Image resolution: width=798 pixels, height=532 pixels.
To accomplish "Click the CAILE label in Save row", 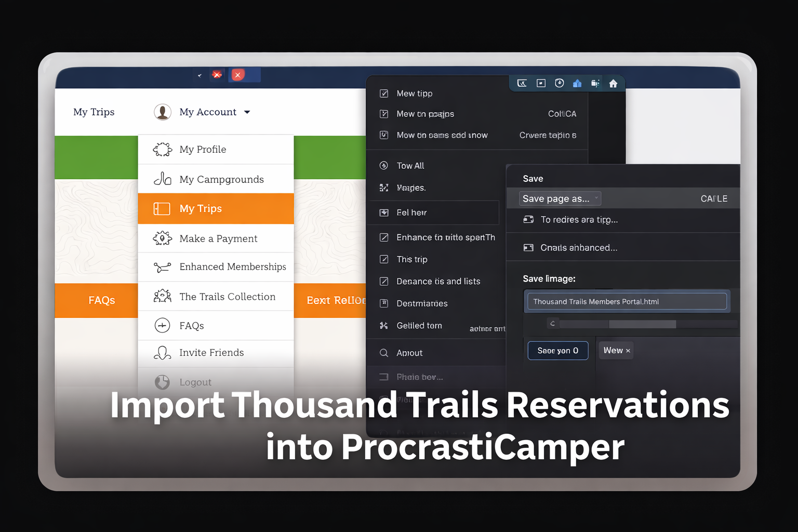I will coord(714,198).
